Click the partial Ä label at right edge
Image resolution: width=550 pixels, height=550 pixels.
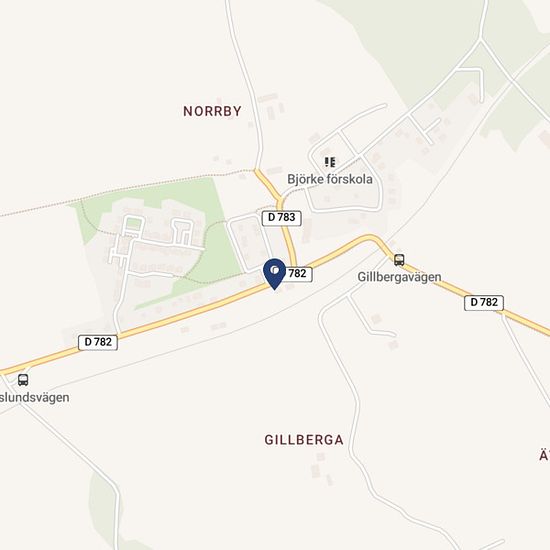(544, 455)
